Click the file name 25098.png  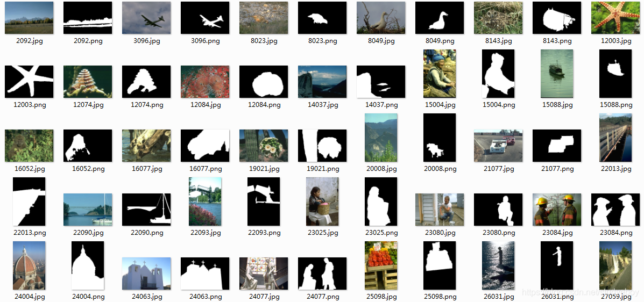[440, 297]
